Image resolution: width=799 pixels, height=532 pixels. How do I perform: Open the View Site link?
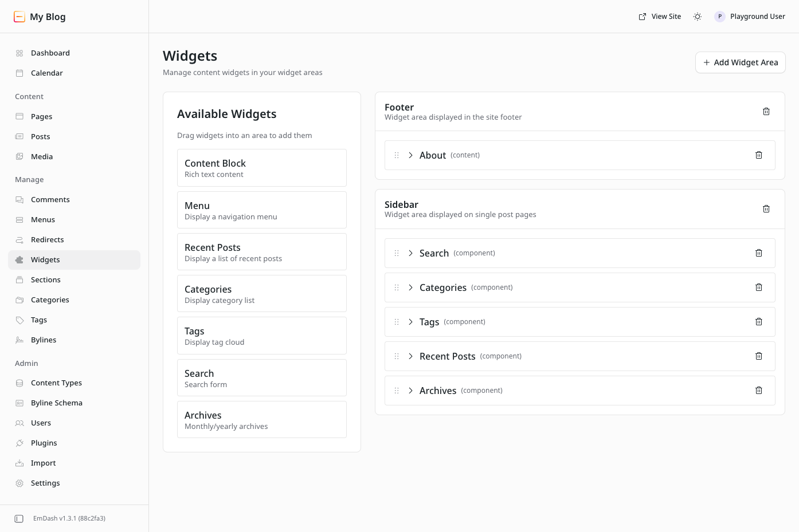tap(660, 17)
